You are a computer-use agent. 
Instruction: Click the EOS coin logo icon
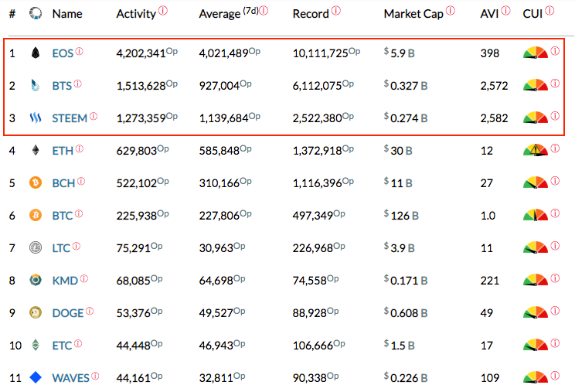(x=36, y=53)
